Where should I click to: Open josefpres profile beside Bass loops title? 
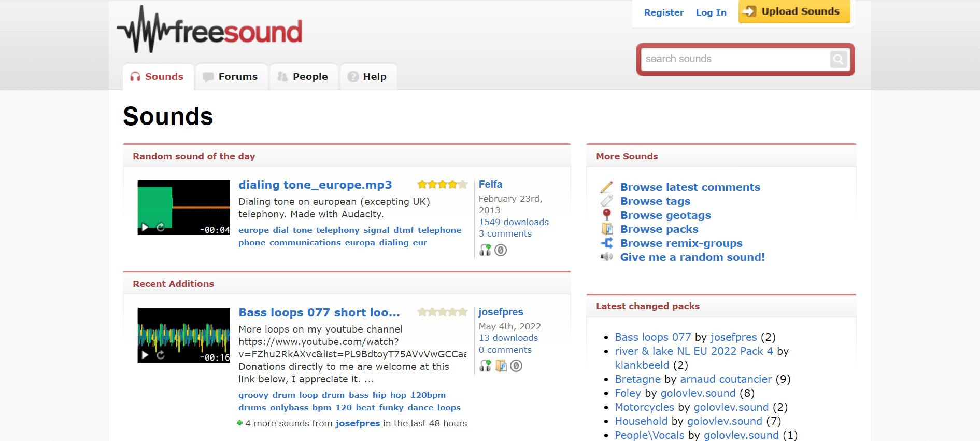(501, 312)
